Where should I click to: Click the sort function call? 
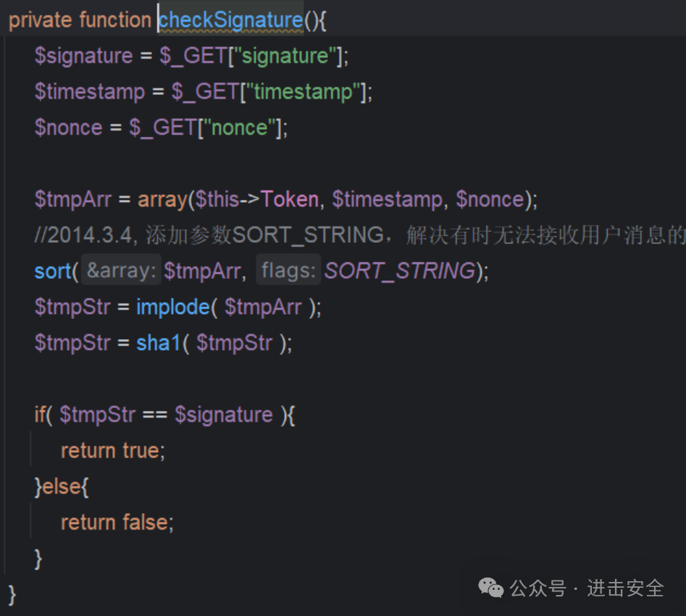click(52, 271)
